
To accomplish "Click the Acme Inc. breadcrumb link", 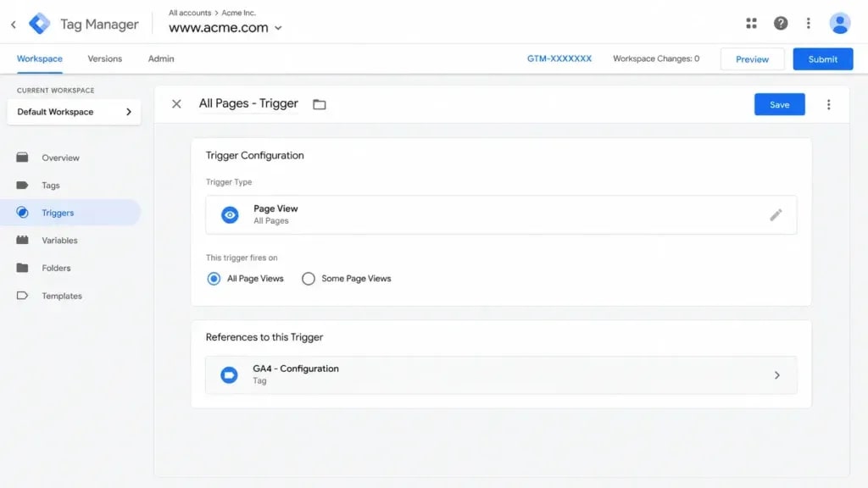I will pos(238,13).
